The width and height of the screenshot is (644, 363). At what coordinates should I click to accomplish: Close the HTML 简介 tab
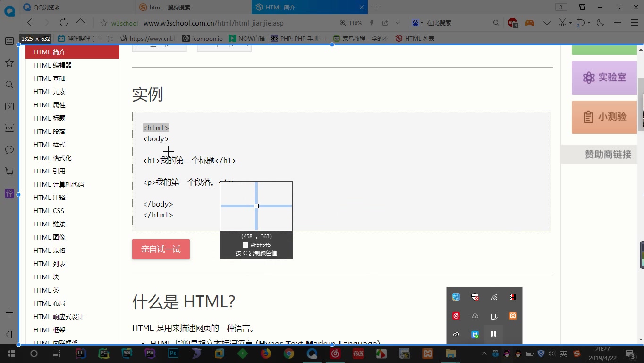(361, 7)
